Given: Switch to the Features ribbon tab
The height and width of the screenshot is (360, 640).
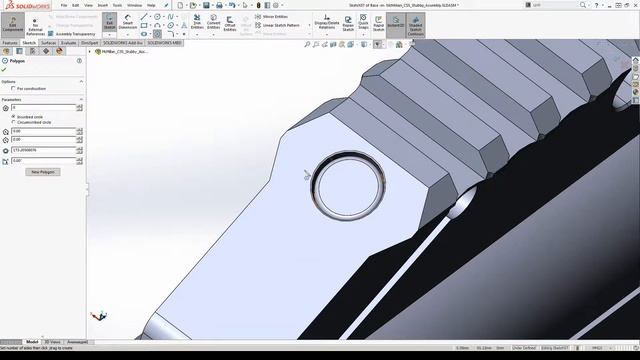Looking at the screenshot, I should coord(10,43).
